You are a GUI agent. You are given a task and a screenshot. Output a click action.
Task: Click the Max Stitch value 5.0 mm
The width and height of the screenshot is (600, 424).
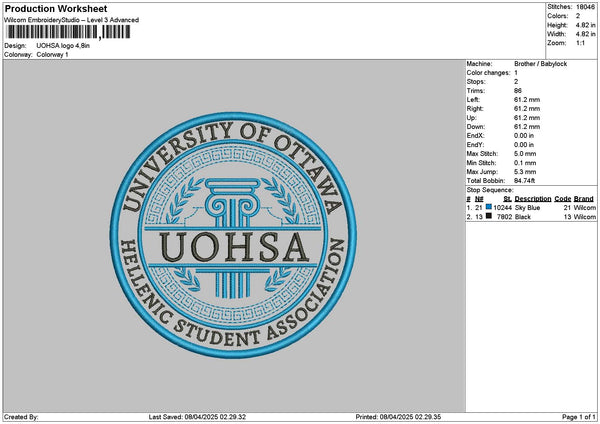coord(525,154)
